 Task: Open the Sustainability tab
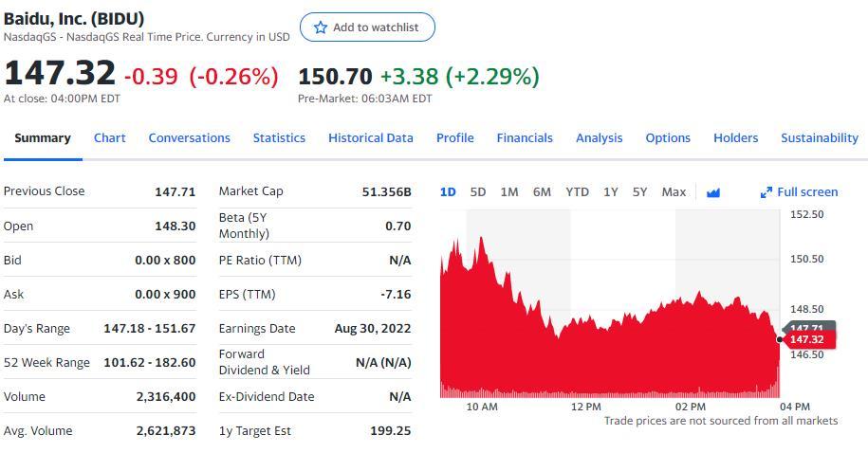820,137
